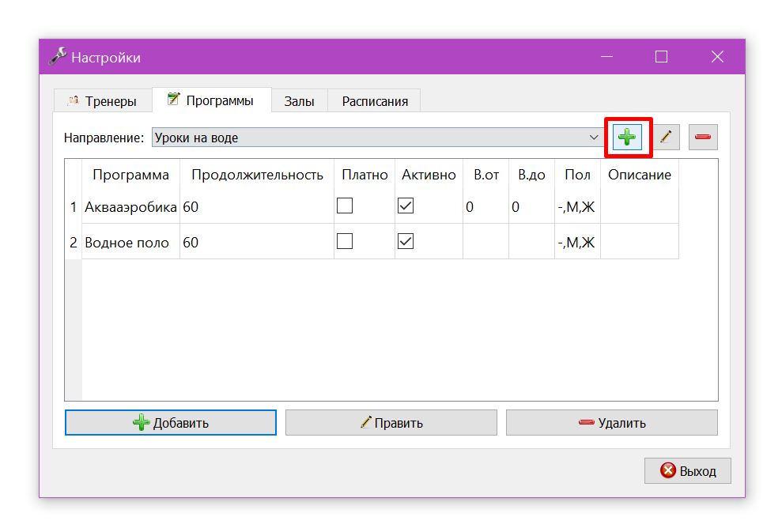
Task: Toggle the Платно checkbox for Аквааэробика
Action: pyautogui.click(x=345, y=206)
